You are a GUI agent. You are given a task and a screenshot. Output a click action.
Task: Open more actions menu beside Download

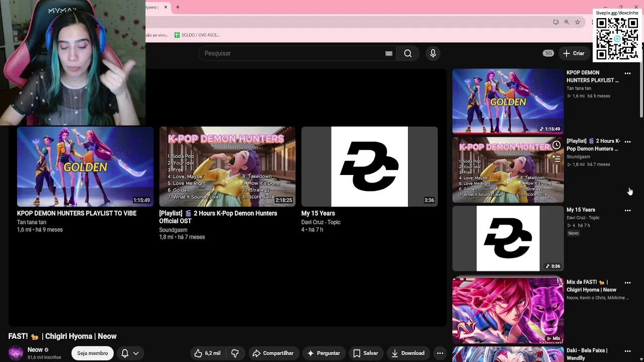pyautogui.click(x=440, y=353)
